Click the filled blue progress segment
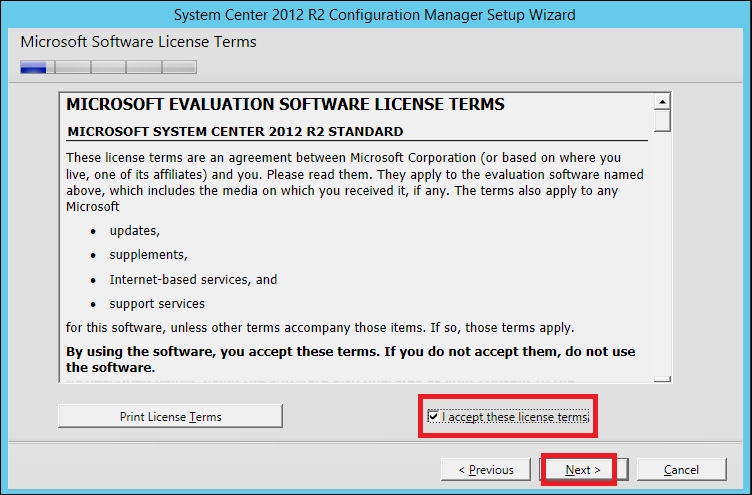 [33, 67]
